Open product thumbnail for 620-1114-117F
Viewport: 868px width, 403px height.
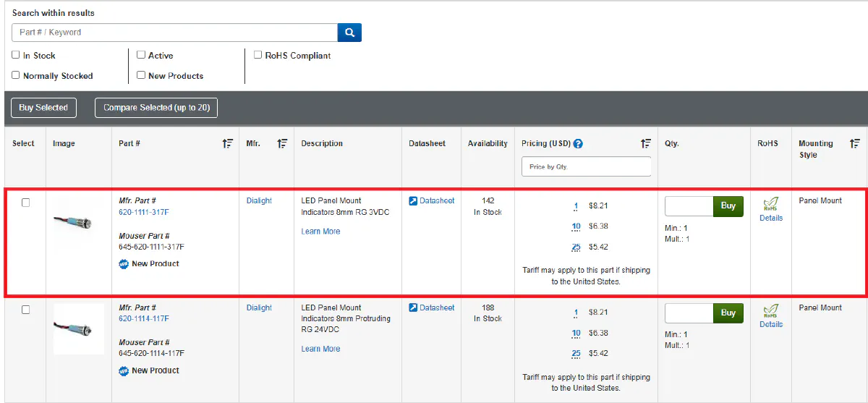(79, 328)
